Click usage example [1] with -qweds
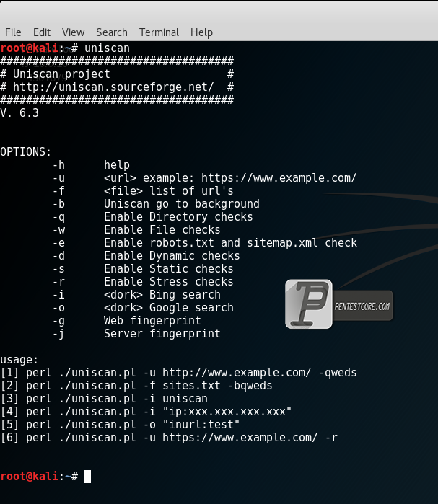 click(x=178, y=373)
